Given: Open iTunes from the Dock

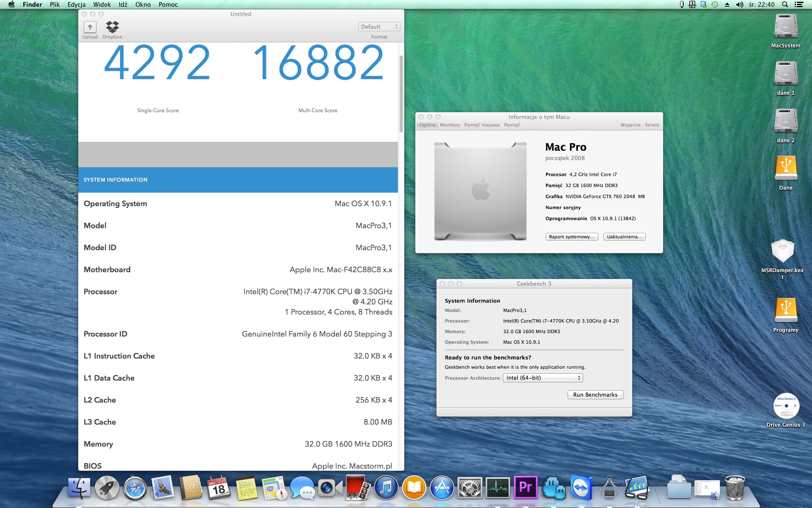Looking at the screenshot, I should [x=386, y=488].
